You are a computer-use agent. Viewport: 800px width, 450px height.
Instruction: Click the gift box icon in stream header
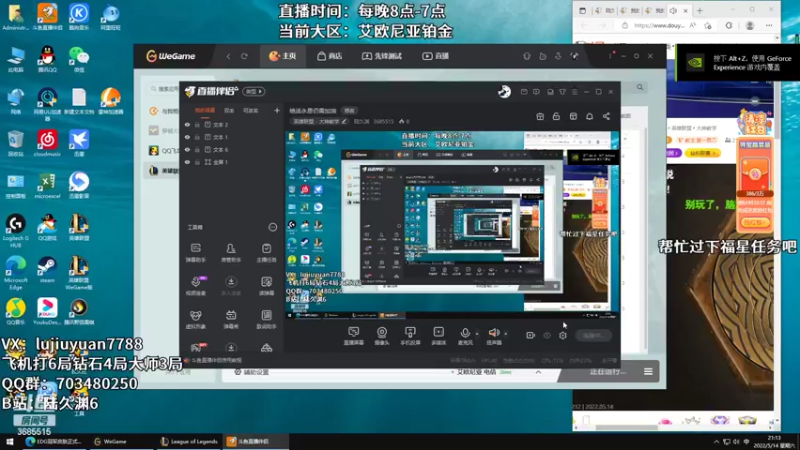pyautogui.click(x=540, y=116)
